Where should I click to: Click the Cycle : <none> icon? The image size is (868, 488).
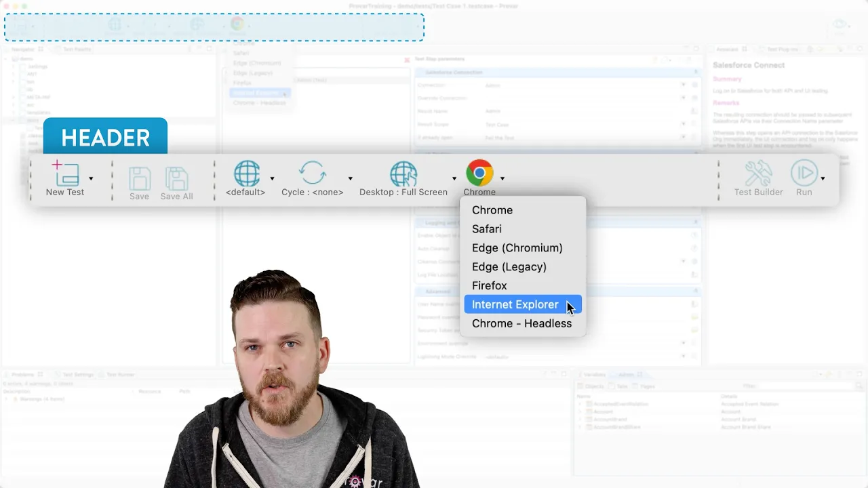313,174
